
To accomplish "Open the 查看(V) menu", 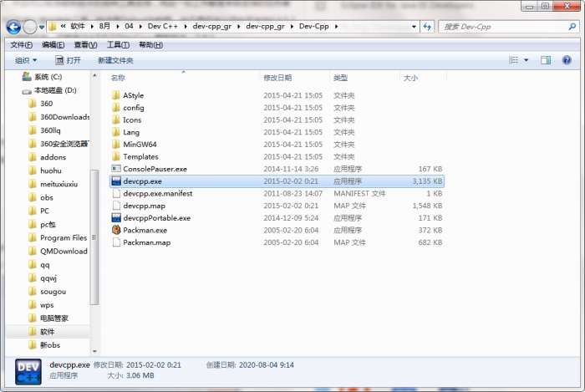I will [x=85, y=45].
